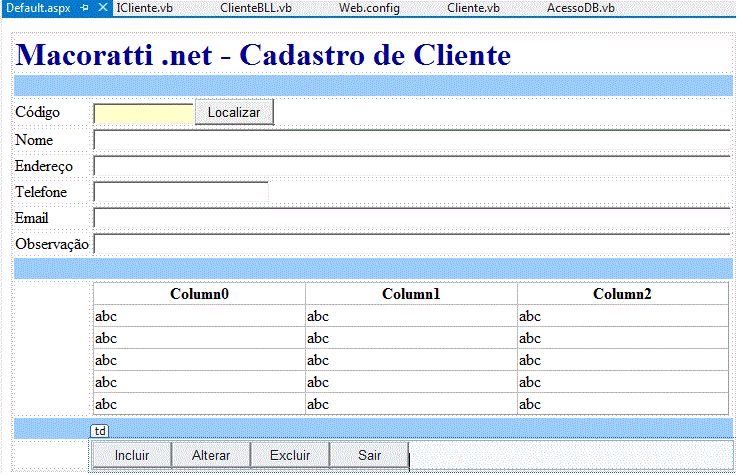Select the Nome label

tap(34, 140)
